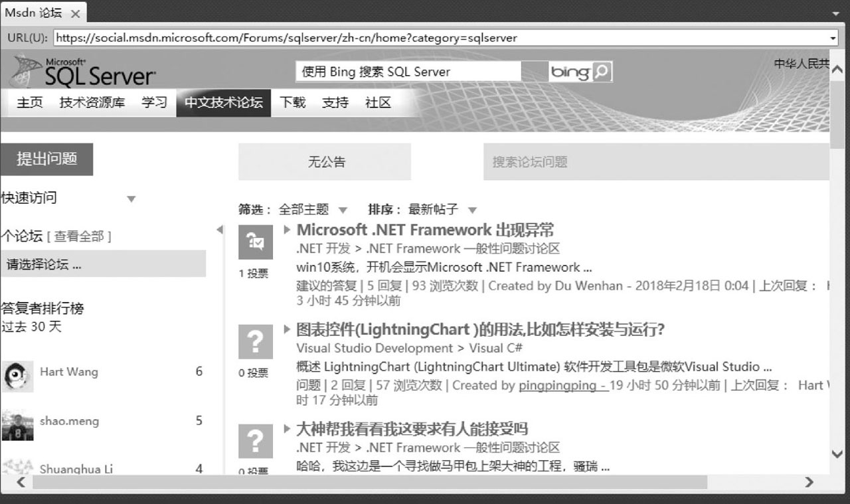
Task: Click the horizontal scrollbar left arrow
Action: pos(20,482)
